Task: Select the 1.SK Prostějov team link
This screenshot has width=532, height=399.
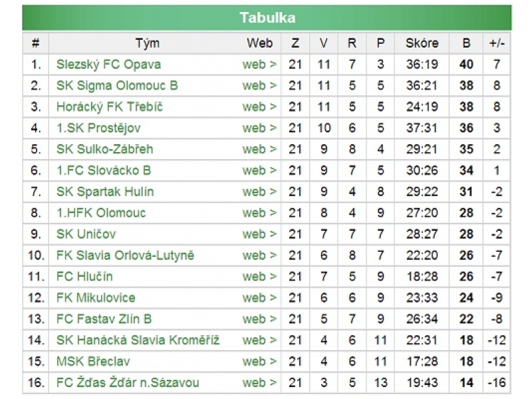Action: coord(98,128)
